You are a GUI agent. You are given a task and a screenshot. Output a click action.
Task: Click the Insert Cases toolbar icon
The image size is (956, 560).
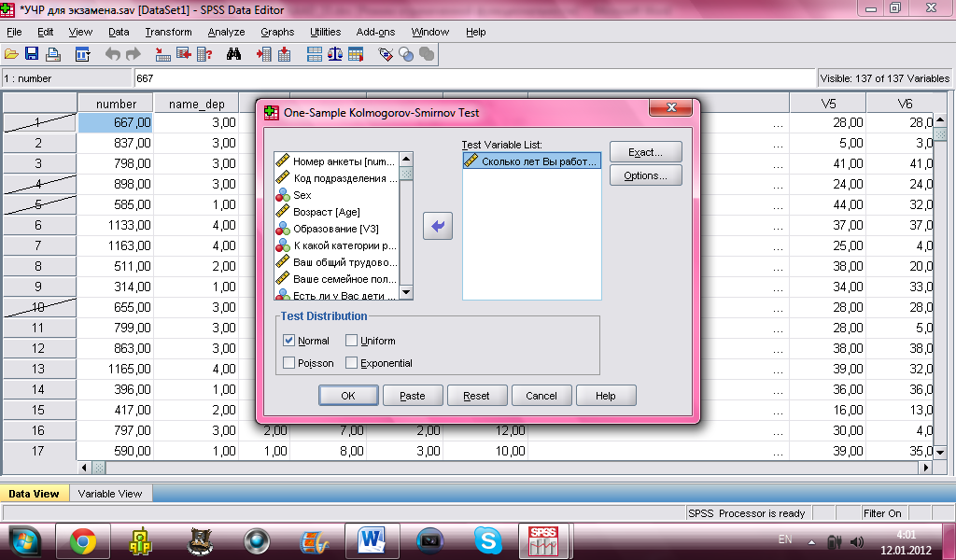coord(263,55)
